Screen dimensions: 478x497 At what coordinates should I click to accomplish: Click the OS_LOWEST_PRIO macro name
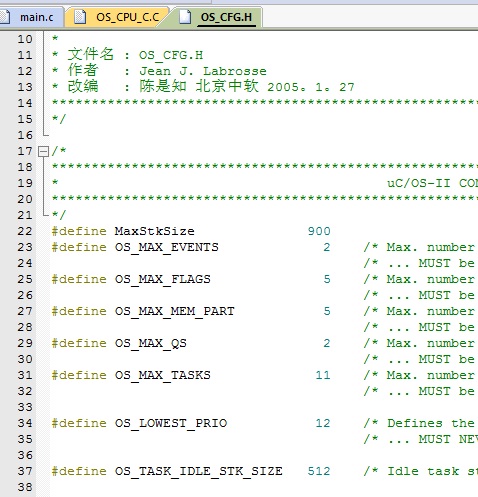point(171,423)
